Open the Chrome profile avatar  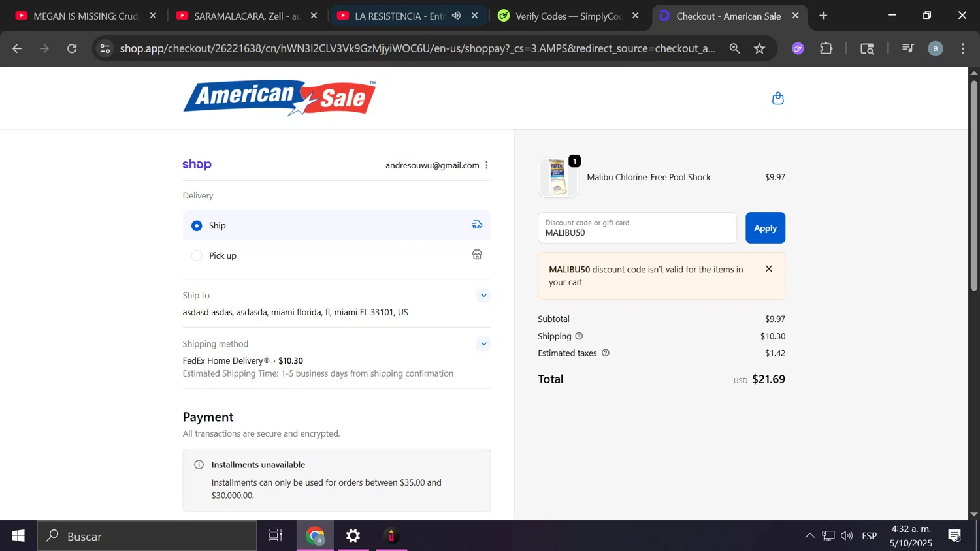coord(936,48)
